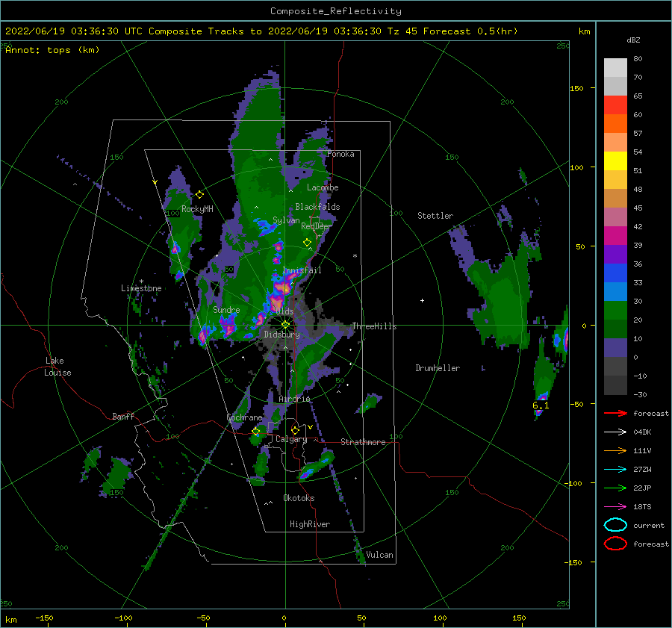This screenshot has width=672, height=628.
Task: Click the cyan 27ZW arrow icon
Action: pyautogui.click(x=615, y=470)
